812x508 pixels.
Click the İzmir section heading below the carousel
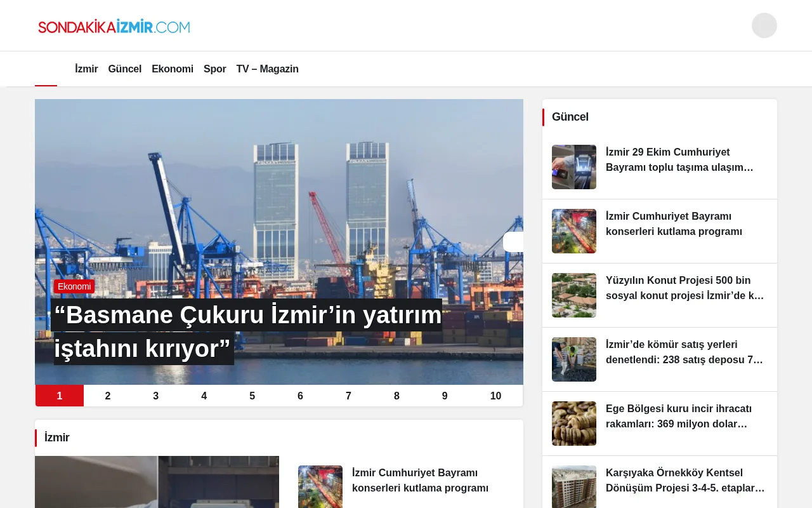(x=56, y=438)
